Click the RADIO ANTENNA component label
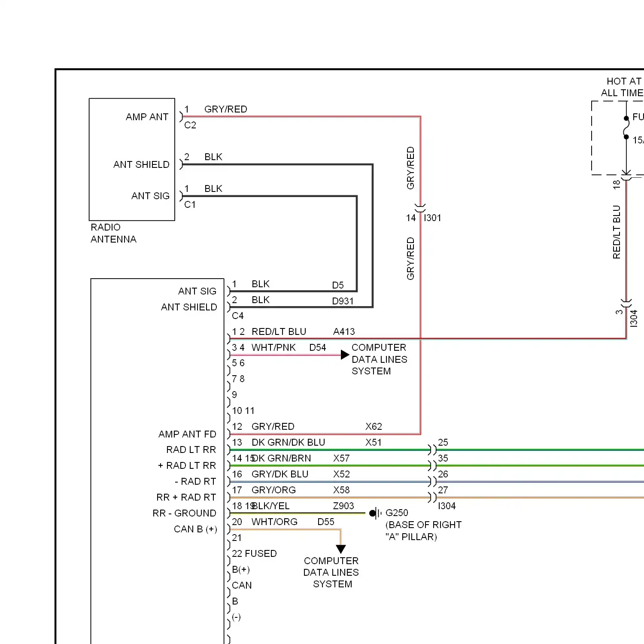 click(113, 233)
